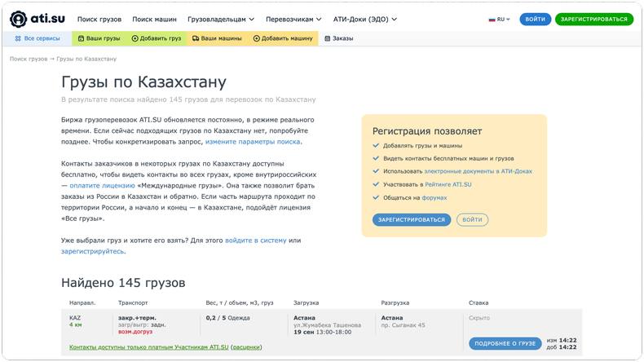Click the ПОДРОБНЕЕ О ГРУЗЕ button
This screenshot has width=644, height=362.
coord(505,343)
